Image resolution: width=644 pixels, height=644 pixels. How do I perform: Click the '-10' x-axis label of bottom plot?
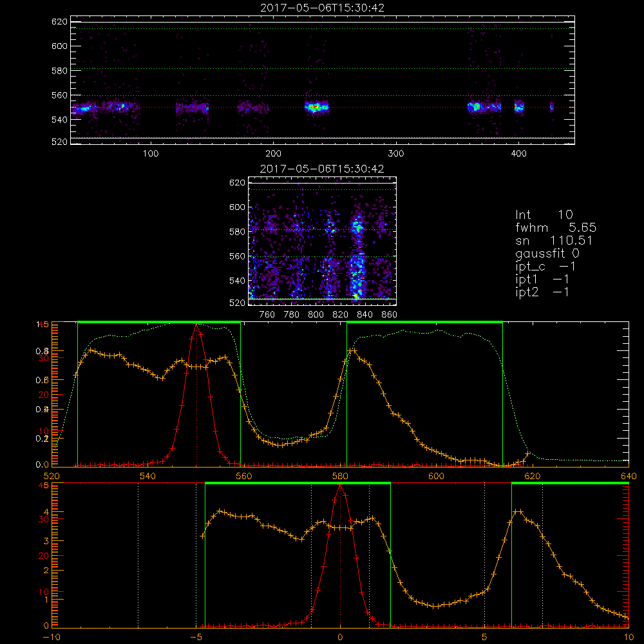(x=52, y=638)
